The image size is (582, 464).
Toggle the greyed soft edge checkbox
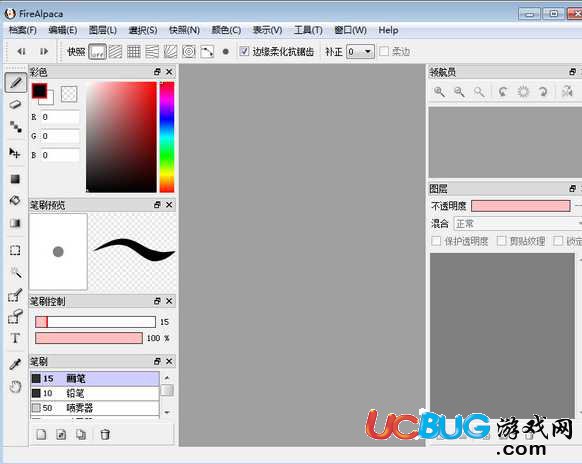384,52
